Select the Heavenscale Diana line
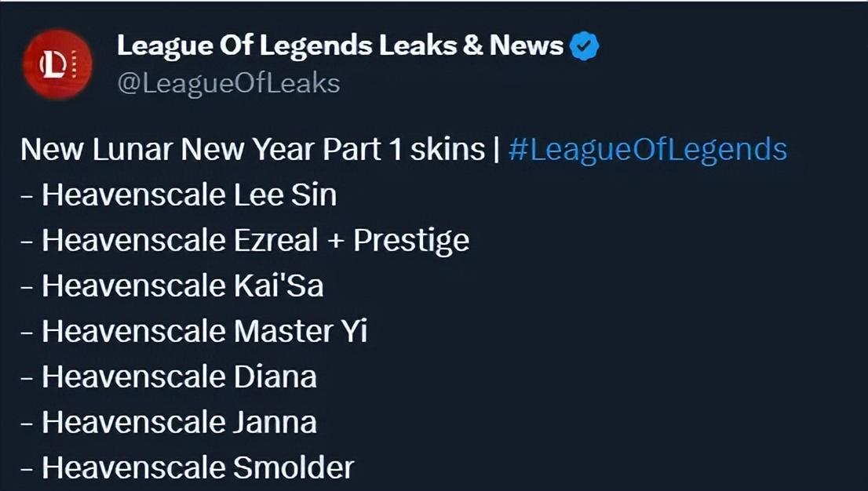Viewport: 868px width, 491px height. tap(179, 376)
